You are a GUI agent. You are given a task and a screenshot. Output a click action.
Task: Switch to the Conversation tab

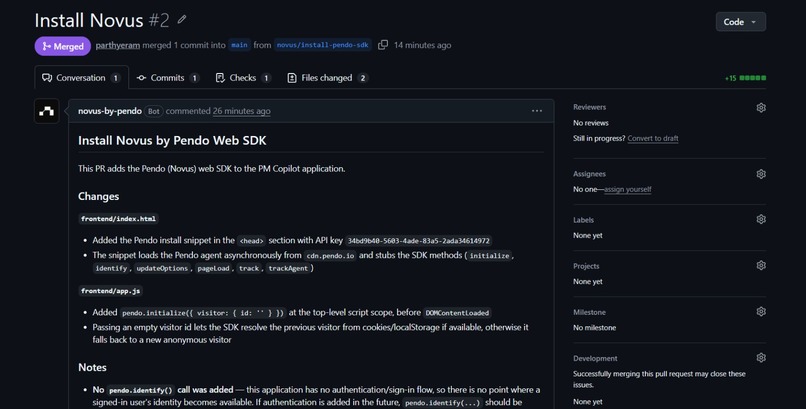click(81, 78)
